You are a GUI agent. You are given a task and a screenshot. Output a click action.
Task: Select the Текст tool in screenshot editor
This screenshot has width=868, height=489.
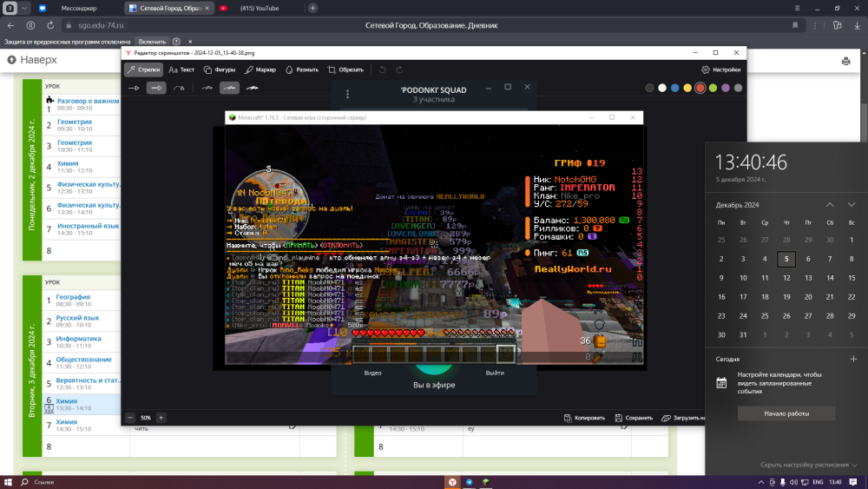pyautogui.click(x=181, y=69)
